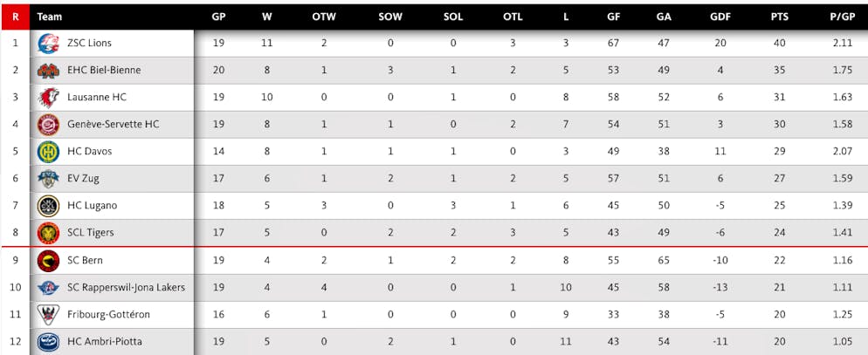The height and width of the screenshot is (355, 868).
Task: Sort by the P/GP column header
Action: 843,17
